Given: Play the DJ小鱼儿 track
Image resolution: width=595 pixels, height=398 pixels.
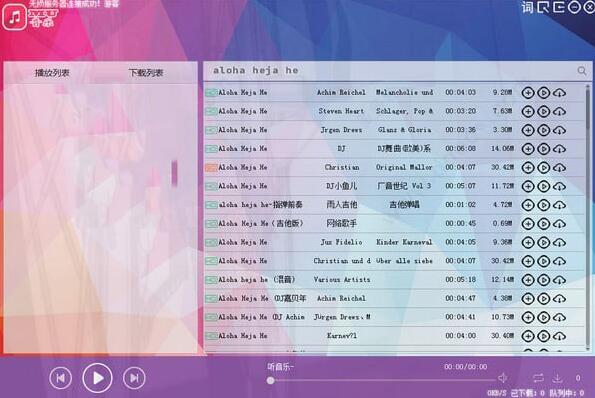Looking at the screenshot, I should 543,186.
